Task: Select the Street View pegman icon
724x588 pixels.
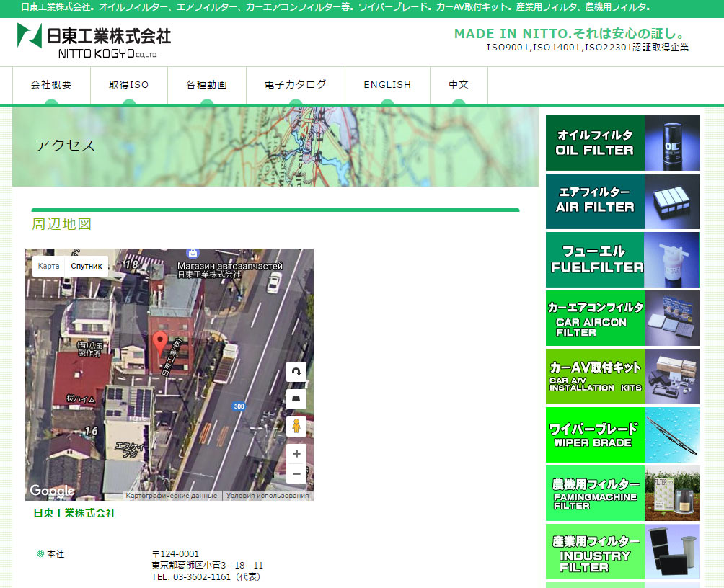Action: pos(296,426)
